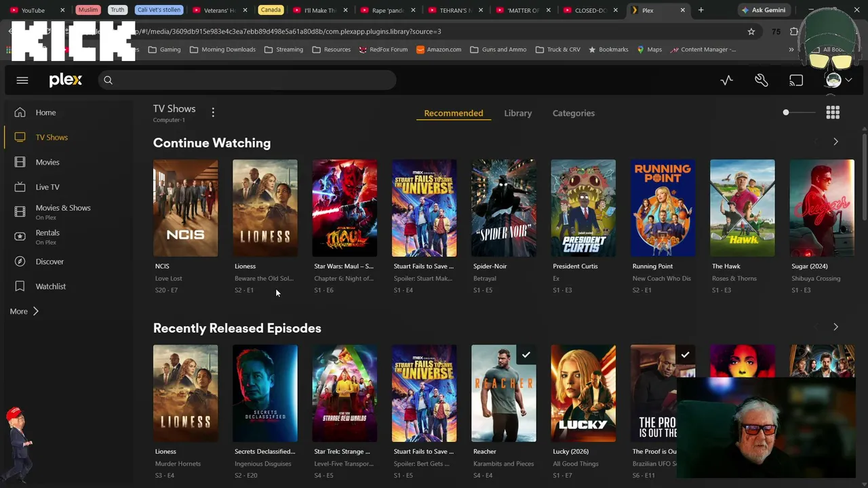
Task: Bookmark this page with the star icon
Action: pos(751,31)
